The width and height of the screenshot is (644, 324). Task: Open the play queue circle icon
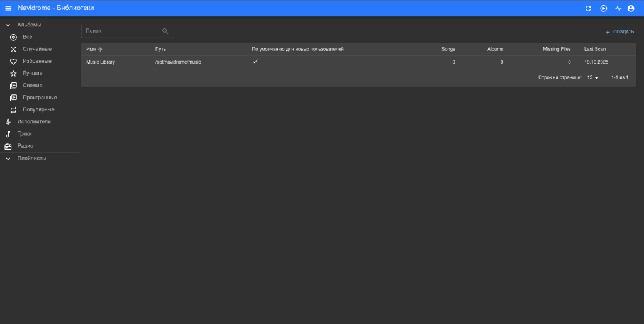603,8
